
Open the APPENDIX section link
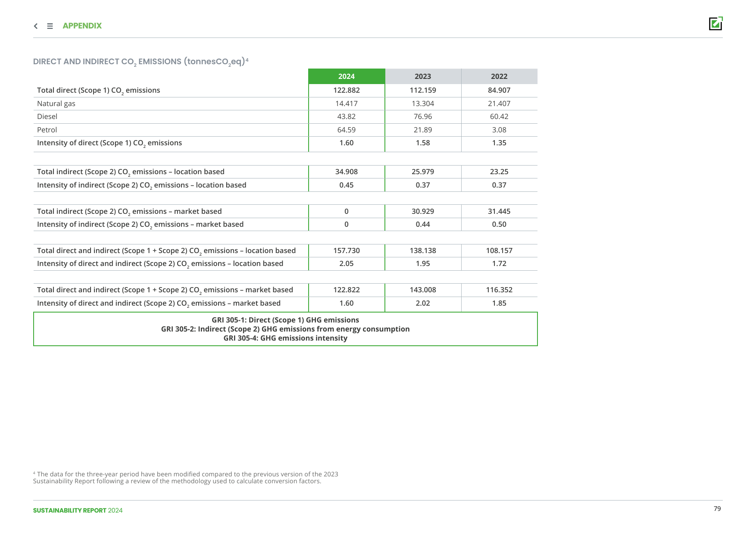click(82, 26)
